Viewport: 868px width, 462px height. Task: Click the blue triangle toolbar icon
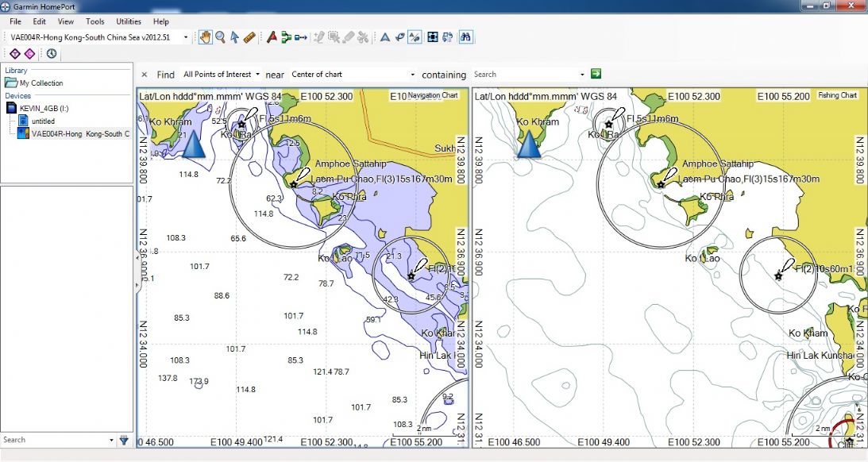[384, 37]
